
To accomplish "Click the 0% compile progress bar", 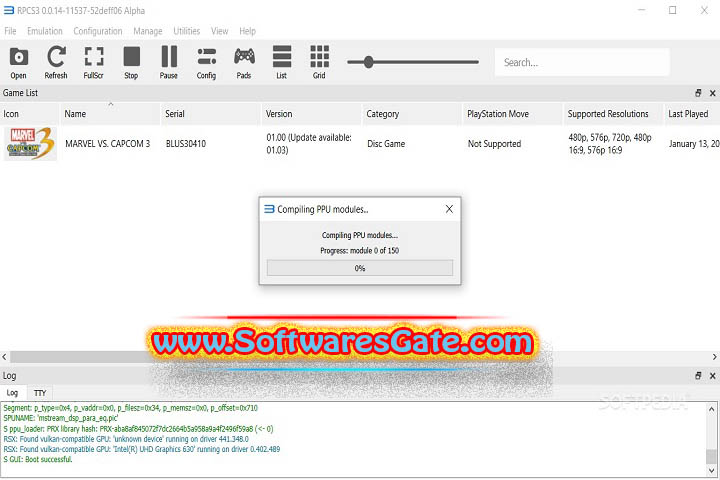I will click(360, 268).
